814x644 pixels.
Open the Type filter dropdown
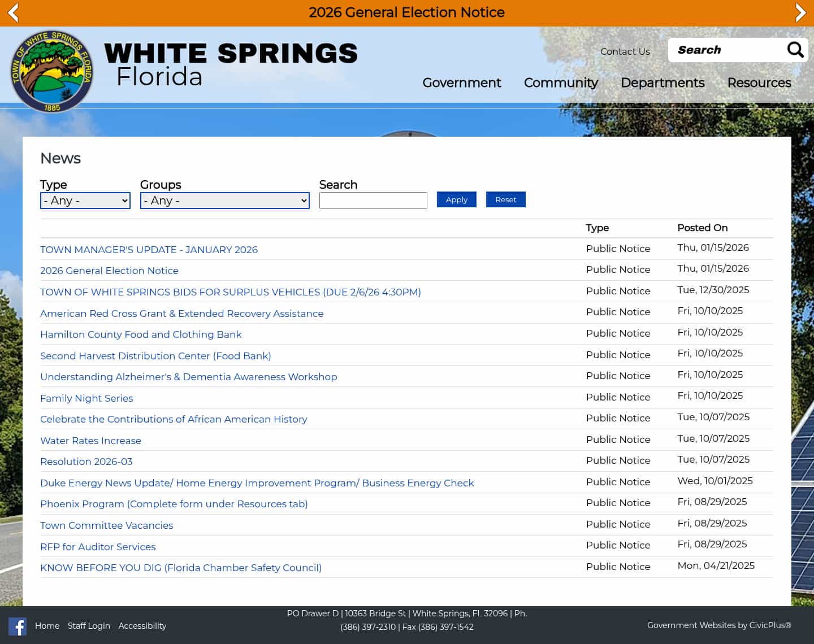[85, 201]
